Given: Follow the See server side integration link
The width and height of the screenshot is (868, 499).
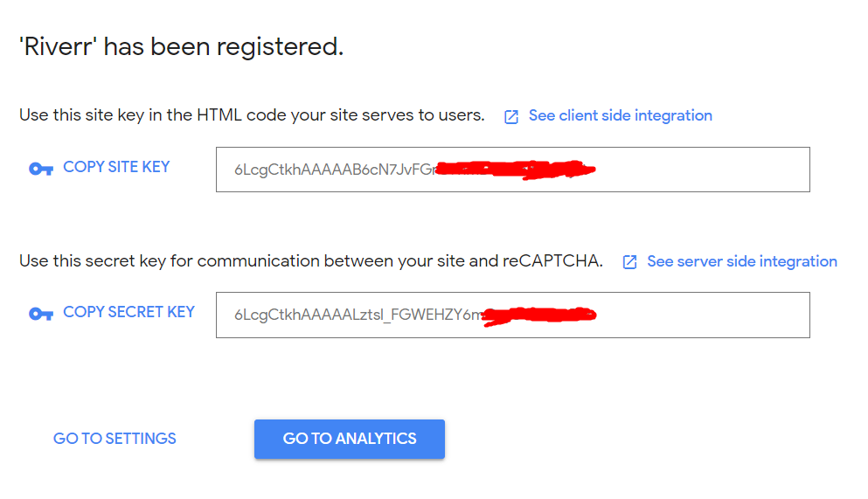Looking at the screenshot, I should tap(742, 261).
